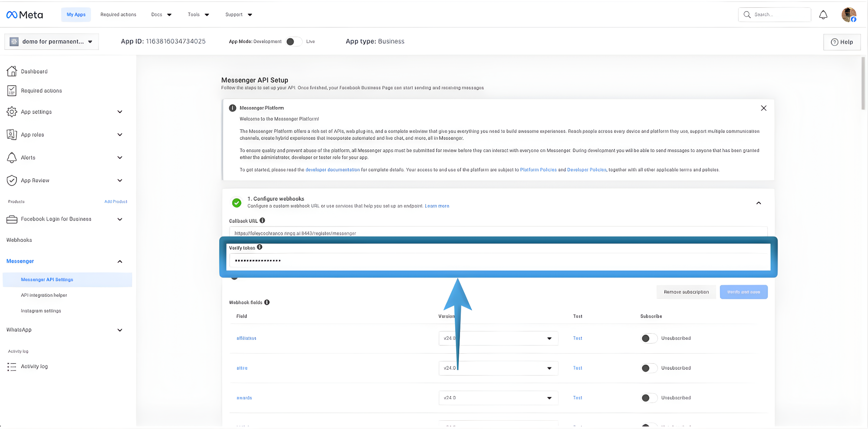This screenshot has height=430, width=868.
Task: Enable the attire field subscription toggle
Action: pyautogui.click(x=648, y=368)
